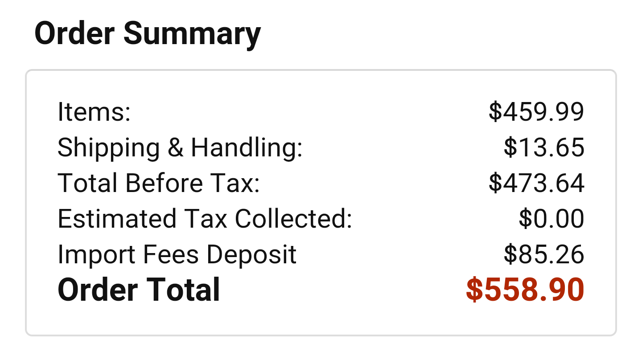Image resolution: width=642 pixels, height=364 pixels.
Task: Click the Order Summary heading
Action: click(148, 34)
